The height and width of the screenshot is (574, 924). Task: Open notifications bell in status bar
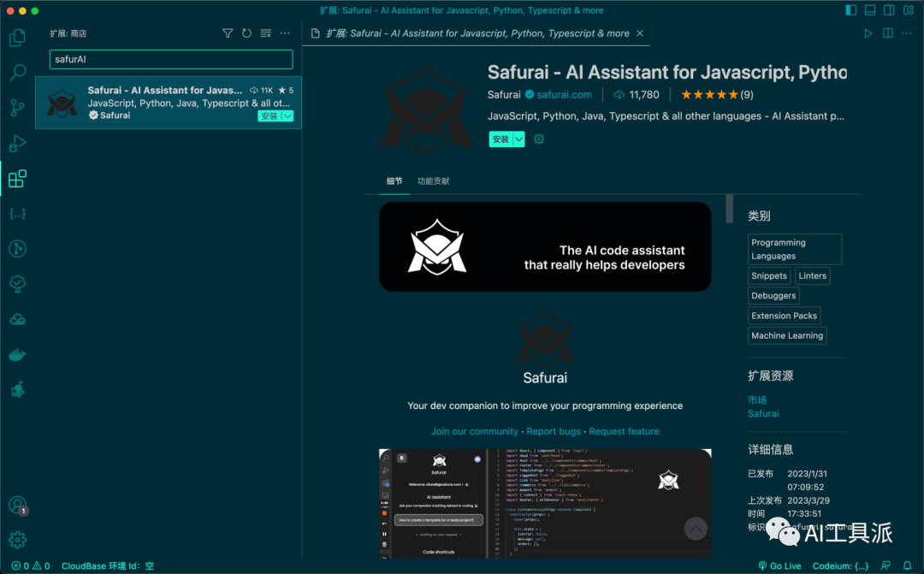click(x=908, y=565)
